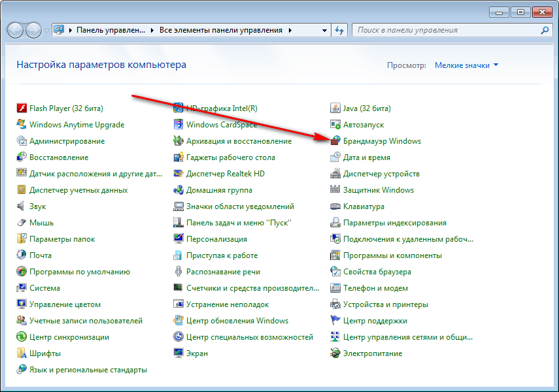Click the search field in control panel
This screenshot has width=559, height=392.
pyautogui.click(x=445, y=30)
